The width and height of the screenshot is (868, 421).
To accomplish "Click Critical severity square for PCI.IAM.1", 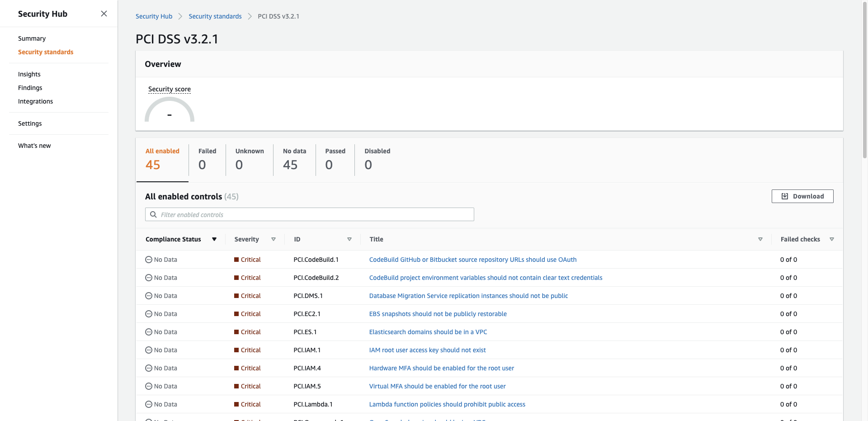I will (x=236, y=350).
